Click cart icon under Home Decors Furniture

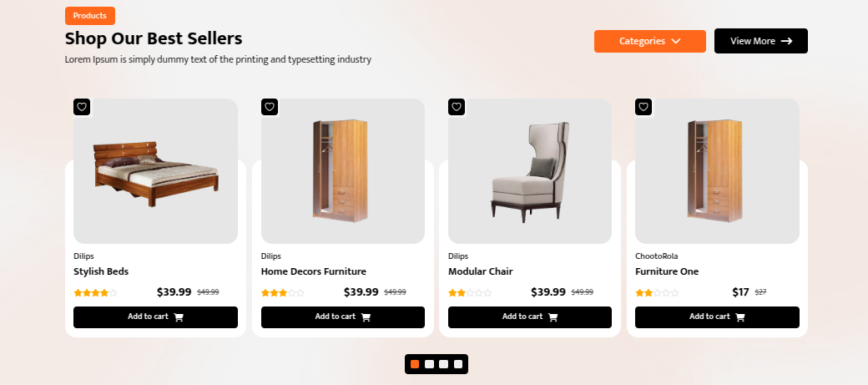tap(366, 317)
